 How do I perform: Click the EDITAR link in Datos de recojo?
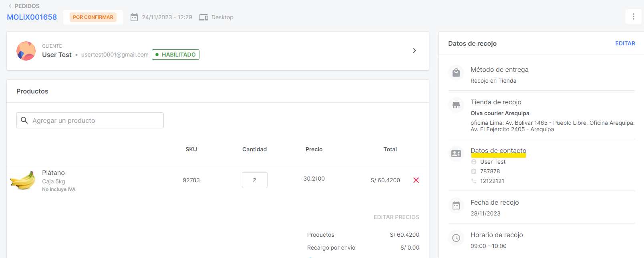click(625, 43)
